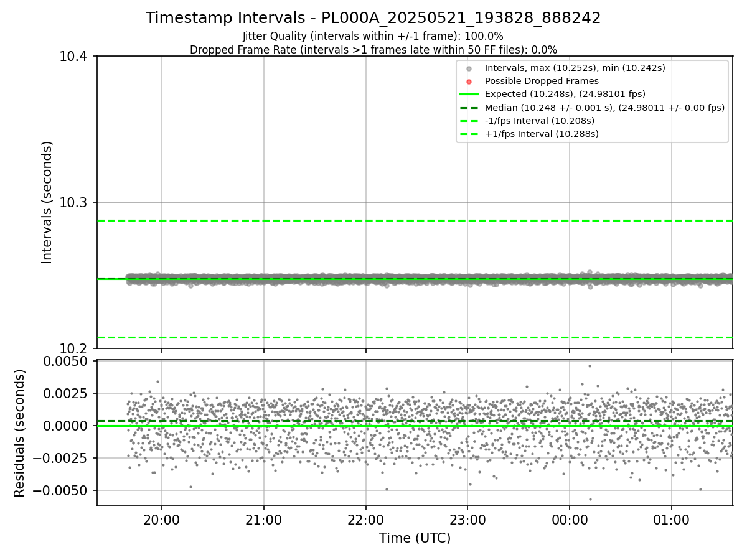The width and height of the screenshot is (747, 560).
Task: Click the y-axis tick label 10.2
Action: pyautogui.click(x=75, y=348)
